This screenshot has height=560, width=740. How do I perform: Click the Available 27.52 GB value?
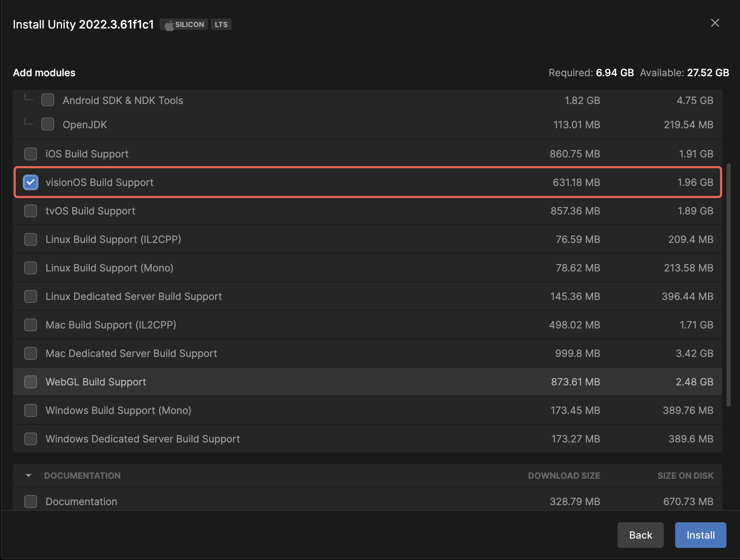(708, 73)
